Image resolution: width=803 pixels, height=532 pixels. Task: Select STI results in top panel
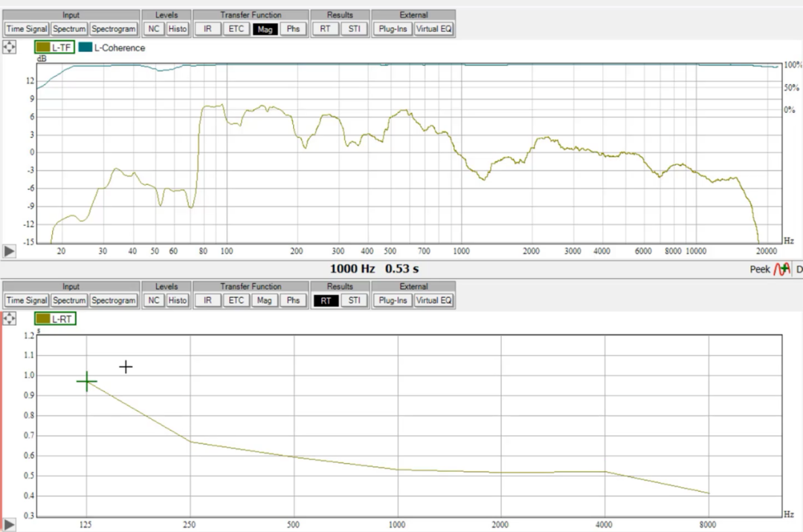(x=355, y=29)
